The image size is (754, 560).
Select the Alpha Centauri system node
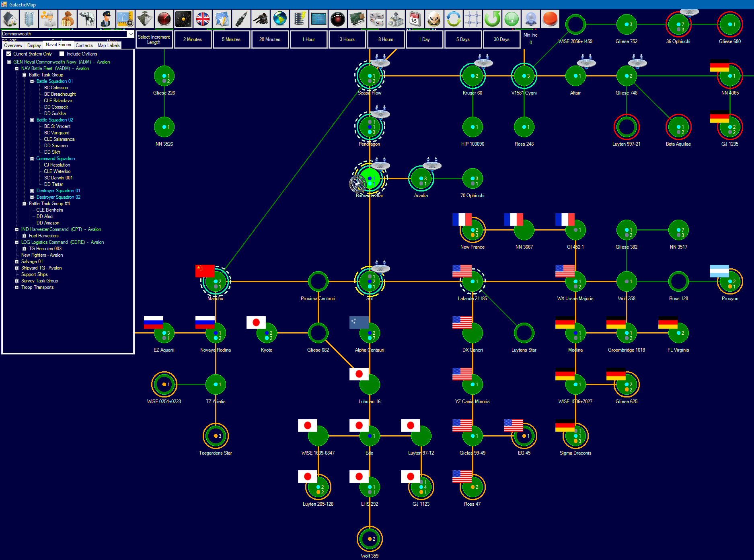point(370,333)
